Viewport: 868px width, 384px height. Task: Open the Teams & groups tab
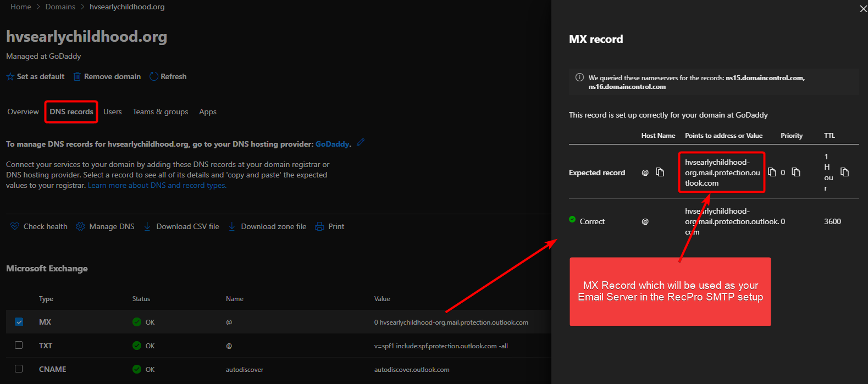pyautogui.click(x=161, y=112)
